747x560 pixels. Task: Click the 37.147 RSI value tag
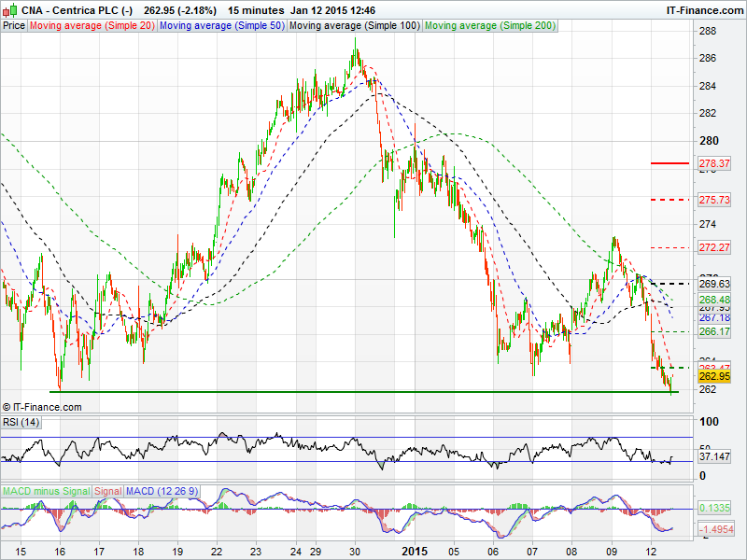(x=713, y=457)
